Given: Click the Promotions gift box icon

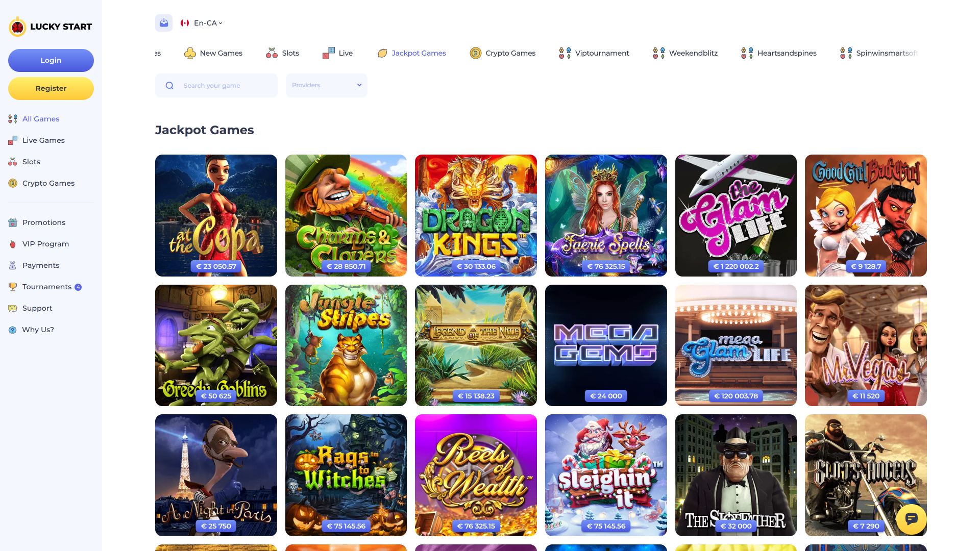Looking at the screenshot, I should (12, 222).
